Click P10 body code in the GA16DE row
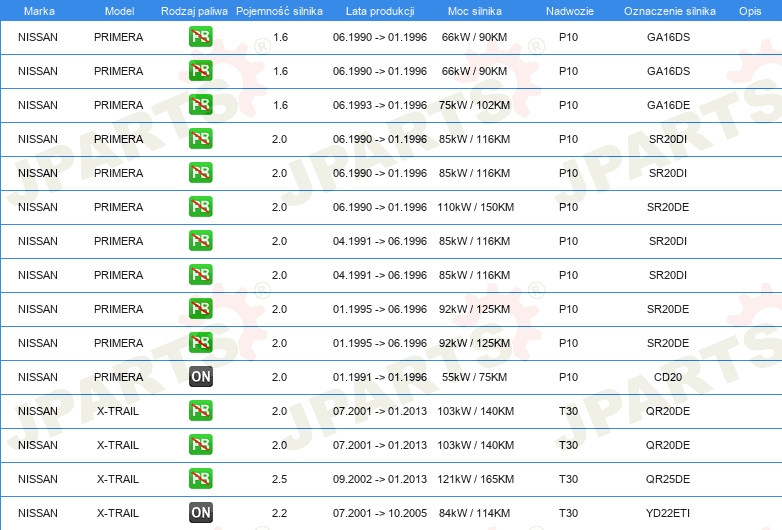 (x=568, y=105)
